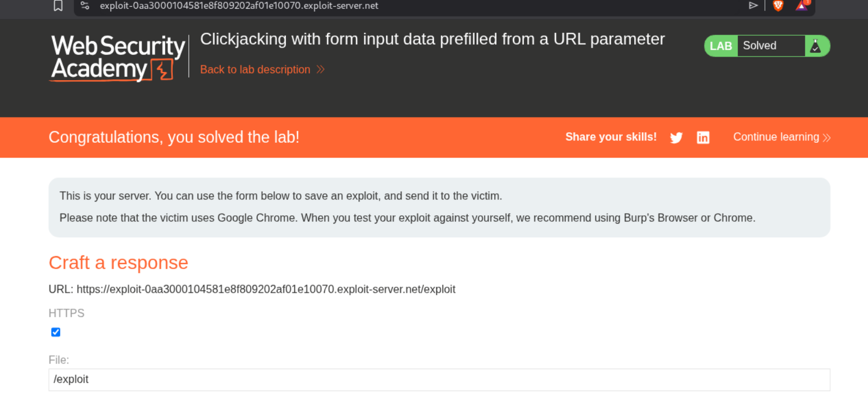
Task: Share on LinkedIn via its icon
Action: [703, 137]
